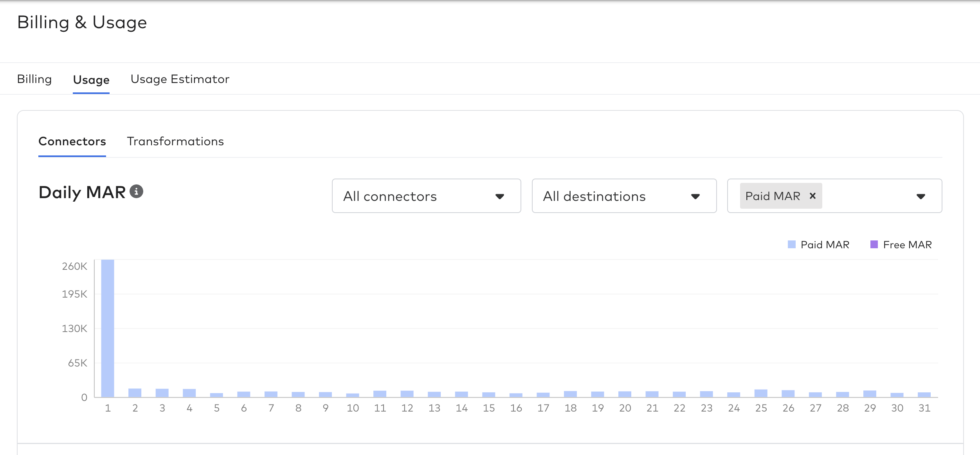Image resolution: width=980 pixels, height=455 pixels.
Task: Click the day 31 bar in chart
Action: 924,395
